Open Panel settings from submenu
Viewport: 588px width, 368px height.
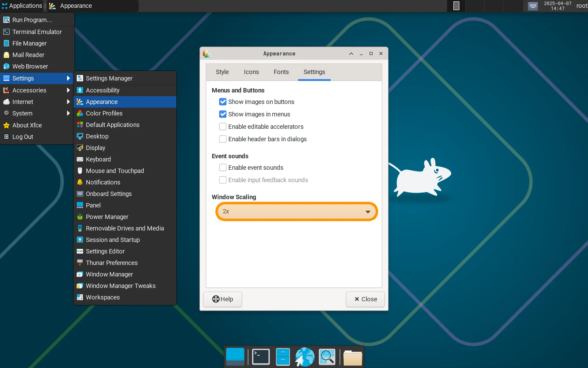(x=125, y=205)
